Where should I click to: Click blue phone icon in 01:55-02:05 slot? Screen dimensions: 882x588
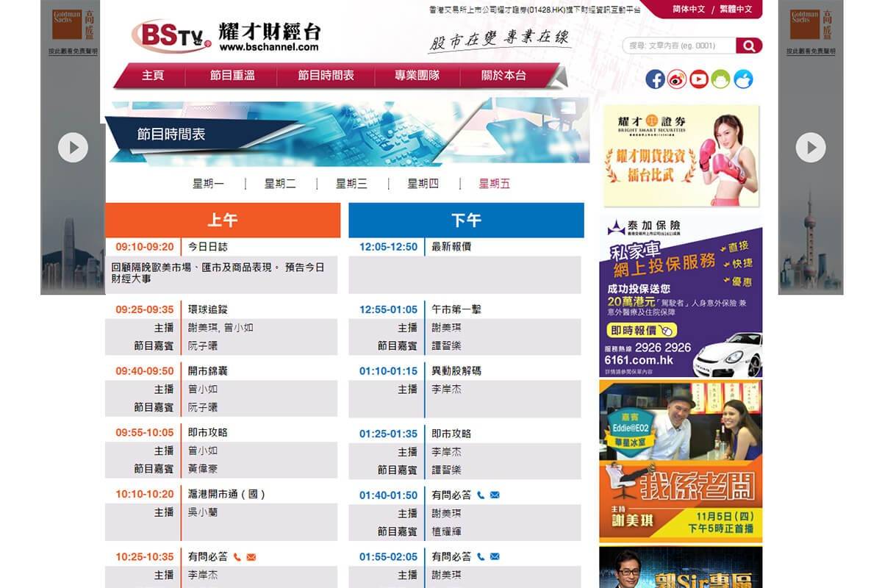(481, 557)
